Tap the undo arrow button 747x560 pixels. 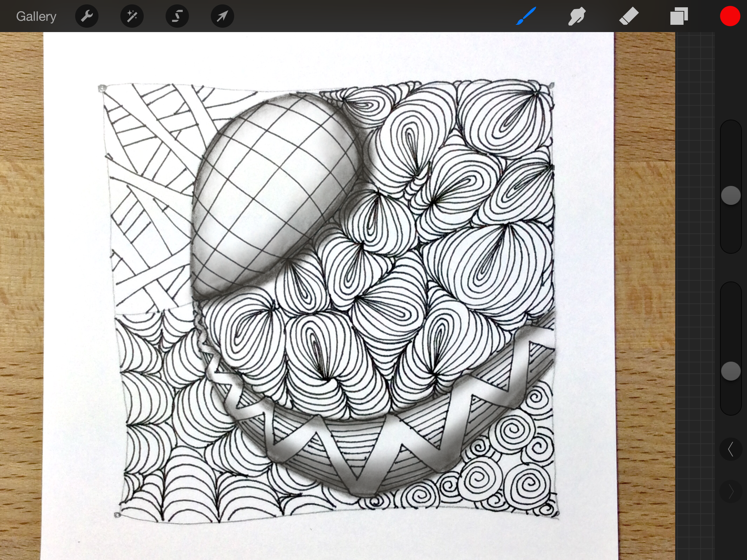731,449
